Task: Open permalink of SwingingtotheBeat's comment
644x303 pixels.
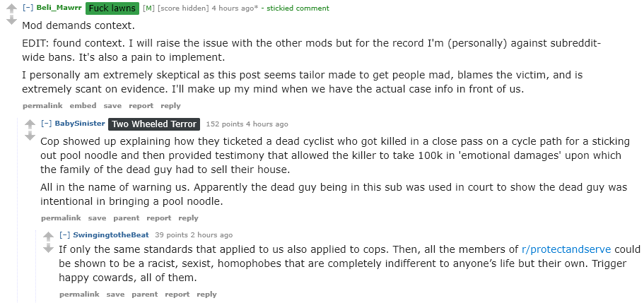Action: [x=79, y=295]
